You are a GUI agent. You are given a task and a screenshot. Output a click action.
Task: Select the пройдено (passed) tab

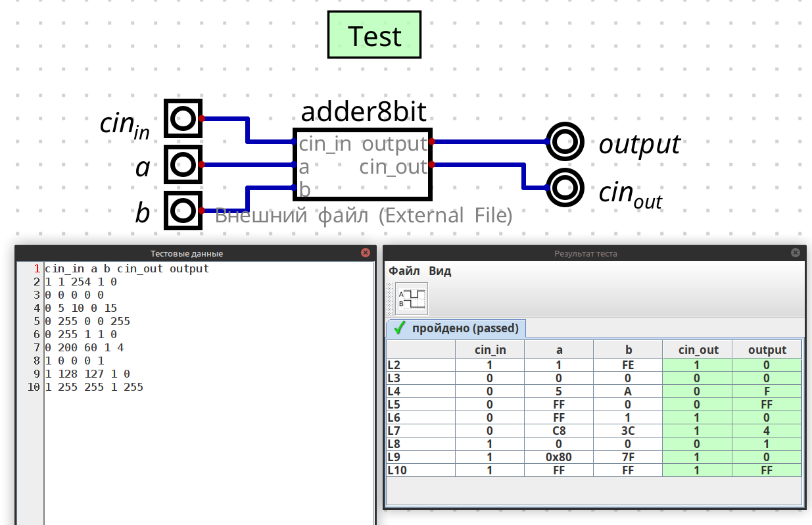point(456,328)
